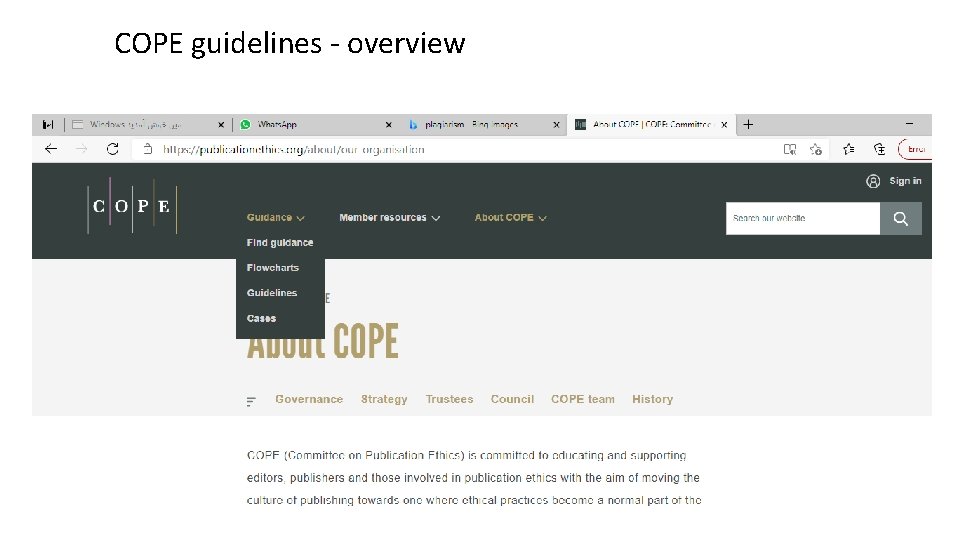Add page to favorites star icon
Viewport: 960px width, 540px height.
point(816,149)
